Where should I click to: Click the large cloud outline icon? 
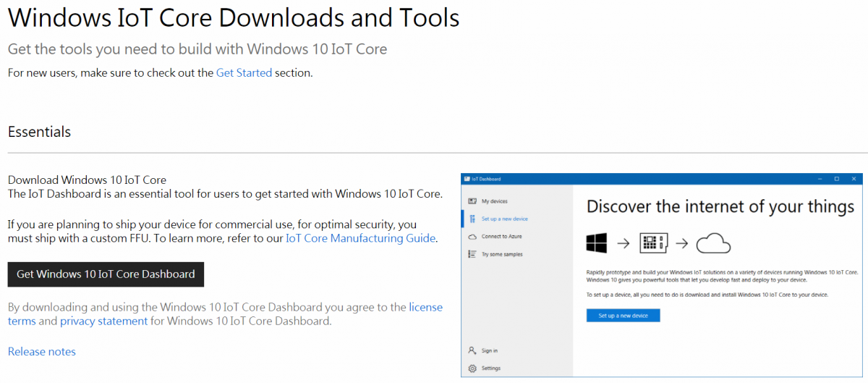click(713, 244)
